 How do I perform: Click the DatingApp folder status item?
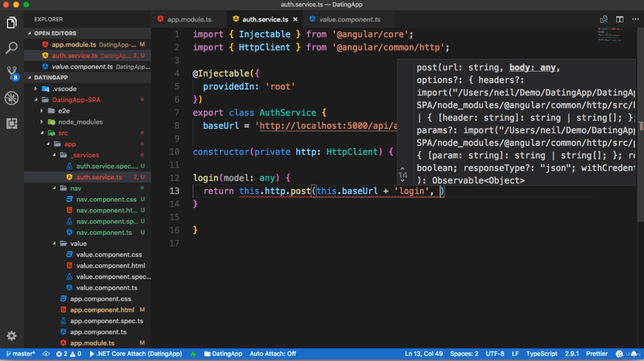pyautogui.click(x=223, y=354)
